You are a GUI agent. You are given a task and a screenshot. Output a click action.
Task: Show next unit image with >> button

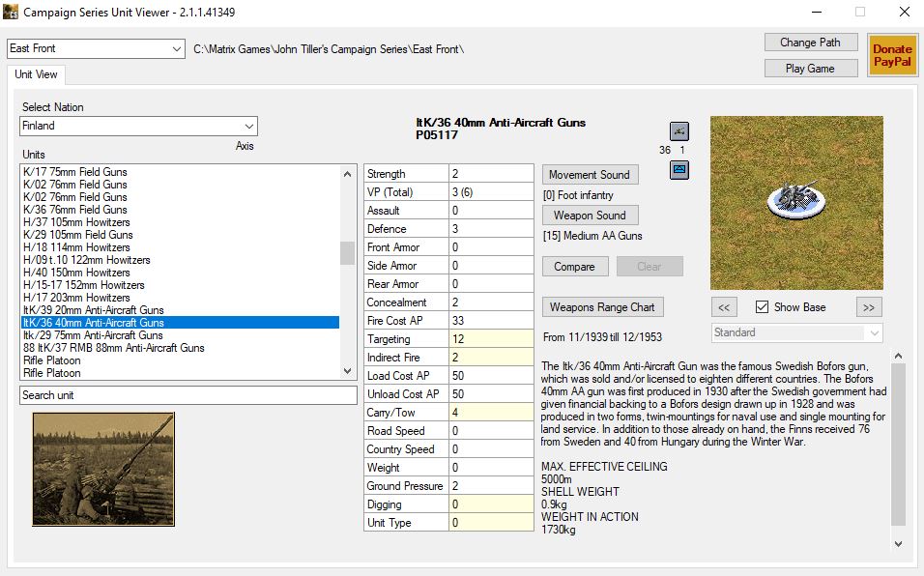(869, 307)
